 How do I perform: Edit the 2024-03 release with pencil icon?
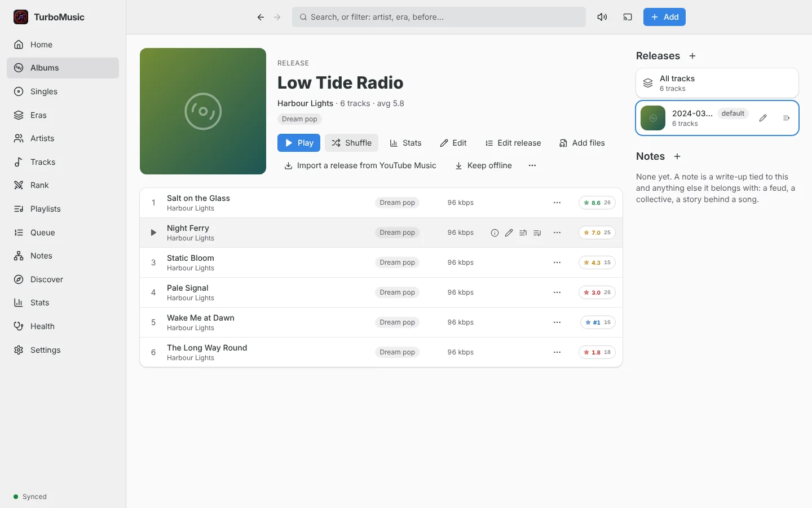763,118
